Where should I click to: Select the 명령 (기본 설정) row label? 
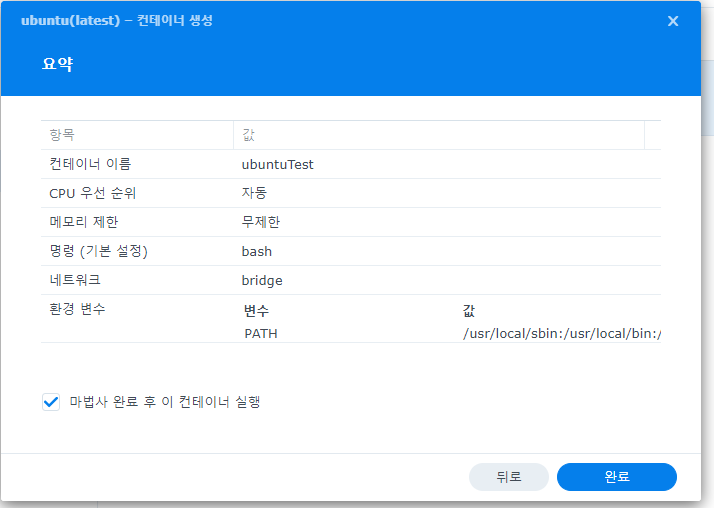[x=98, y=251]
